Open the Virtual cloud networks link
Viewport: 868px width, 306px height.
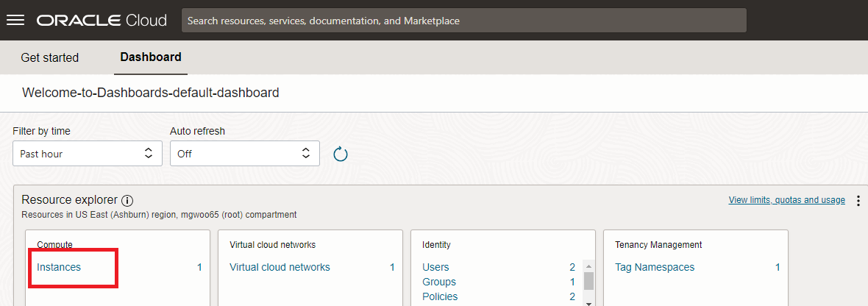(x=280, y=267)
